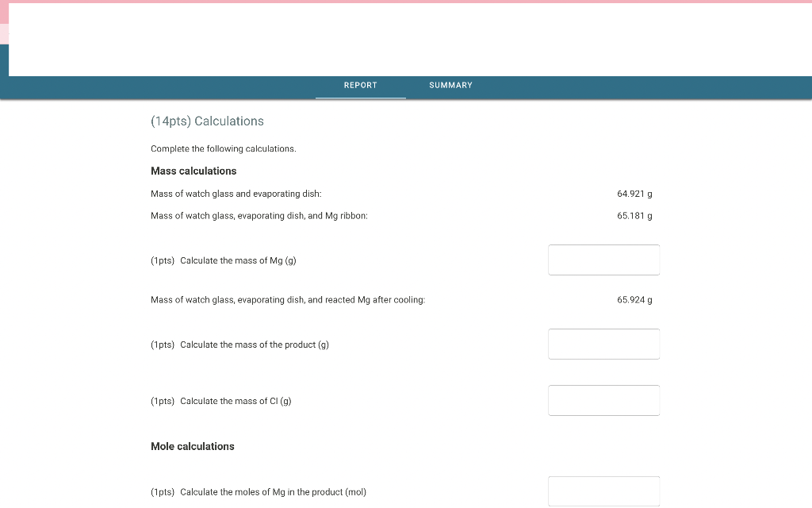Select the Report tab
The height and width of the screenshot is (508, 812).
point(361,85)
